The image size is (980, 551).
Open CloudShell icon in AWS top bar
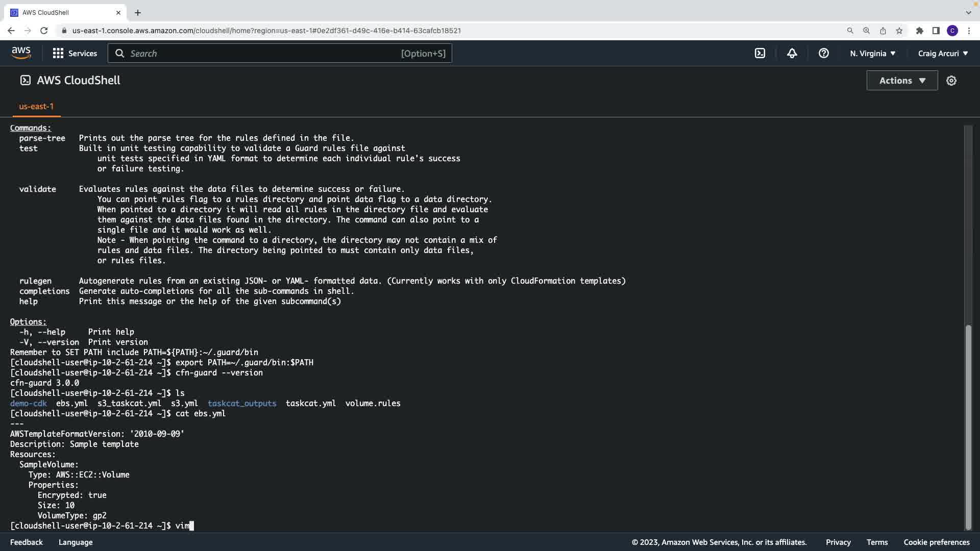[760, 53]
